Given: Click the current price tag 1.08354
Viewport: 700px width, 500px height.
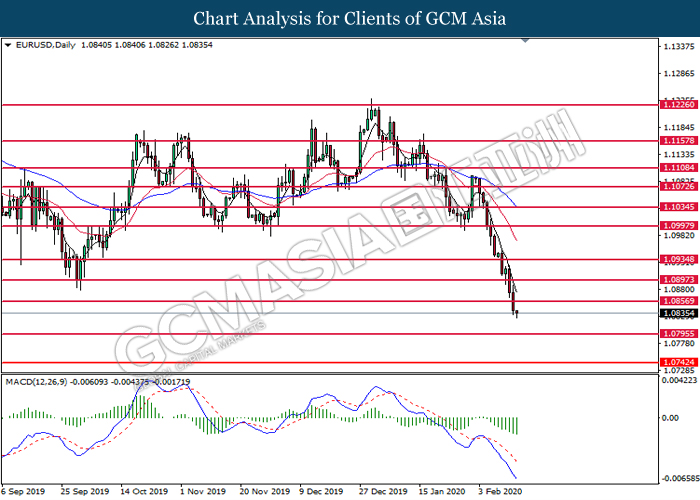Looking at the screenshot, I should pyautogui.click(x=679, y=313).
